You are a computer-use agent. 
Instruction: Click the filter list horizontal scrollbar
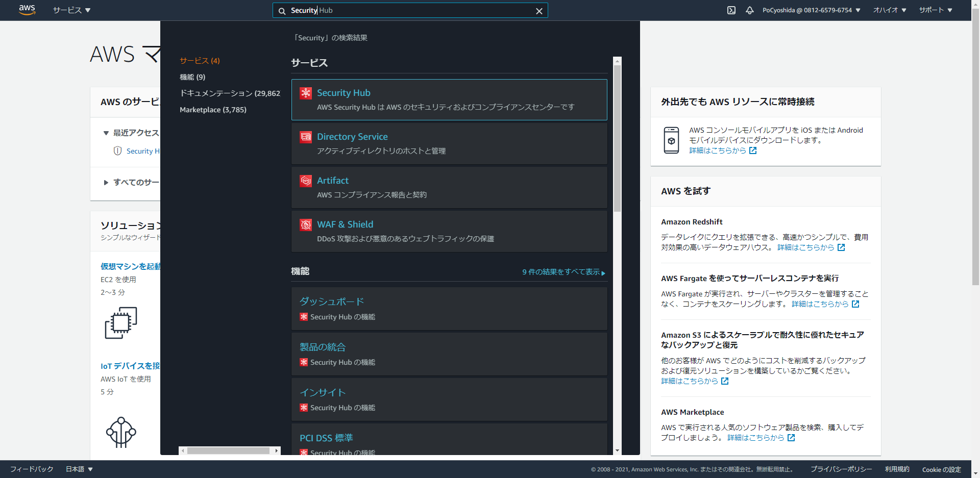(229, 450)
